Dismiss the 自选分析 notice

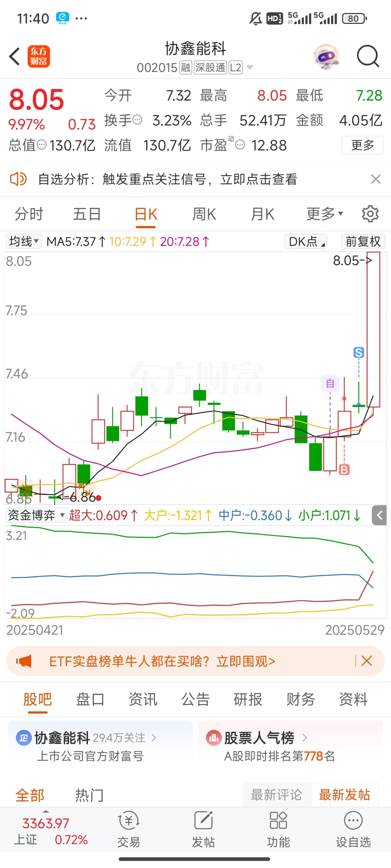tap(376, 179)
